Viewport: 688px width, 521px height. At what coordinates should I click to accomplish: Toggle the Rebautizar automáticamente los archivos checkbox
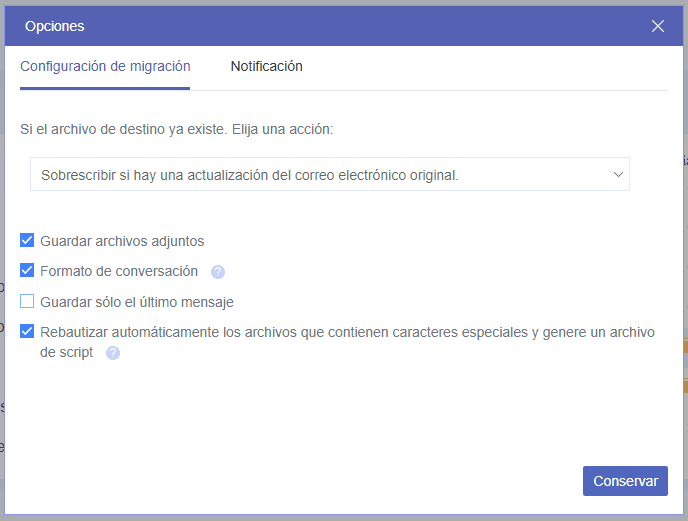(27, 332)
